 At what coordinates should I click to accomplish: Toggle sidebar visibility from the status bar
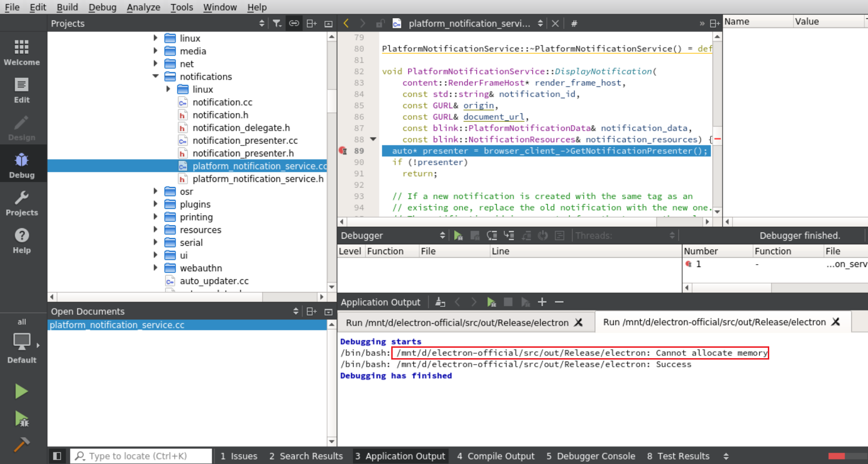click(57, 455)
